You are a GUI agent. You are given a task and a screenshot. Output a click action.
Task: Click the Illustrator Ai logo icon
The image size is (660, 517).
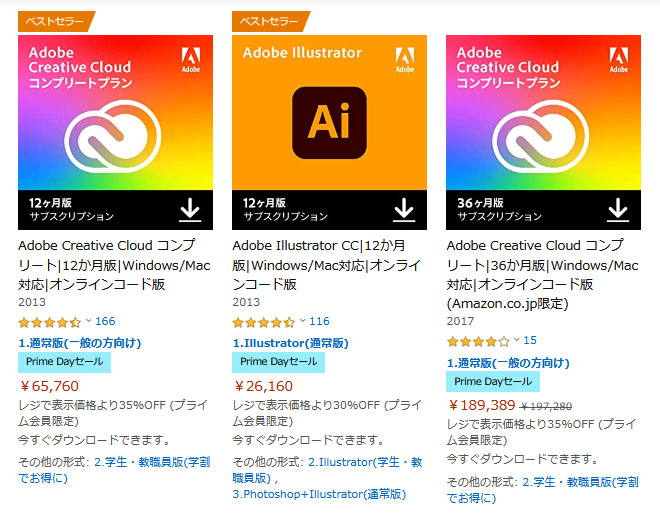pyautogui.click(x=329, y=121)
